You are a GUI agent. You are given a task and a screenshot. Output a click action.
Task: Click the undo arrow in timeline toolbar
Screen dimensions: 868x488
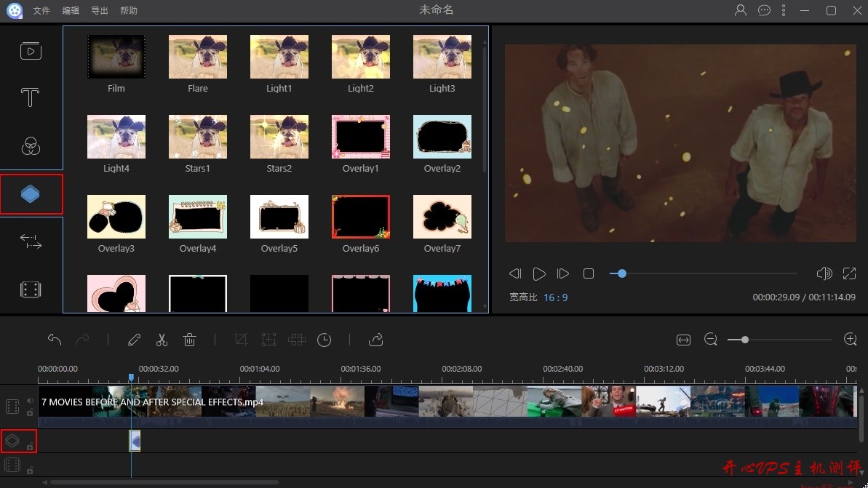coord(55,340)
